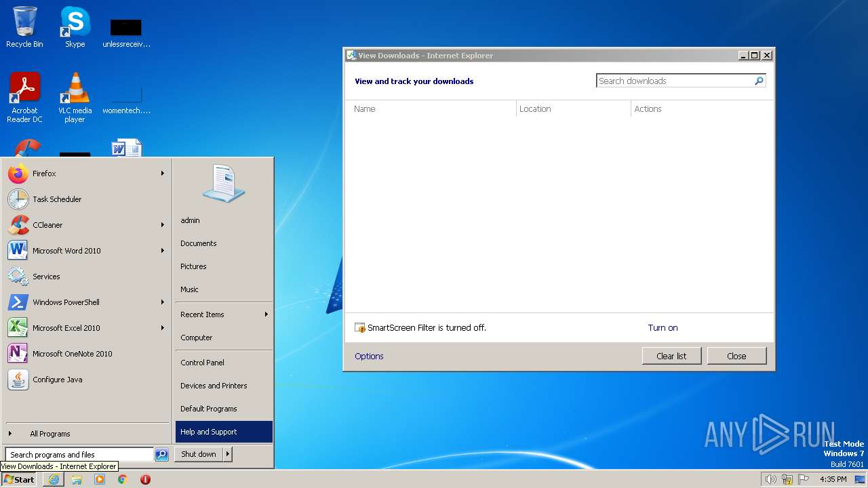The image size is (868, 488).
Task: Expand the Microsoft Word 2010 jump list arrow
Action: 163,251
